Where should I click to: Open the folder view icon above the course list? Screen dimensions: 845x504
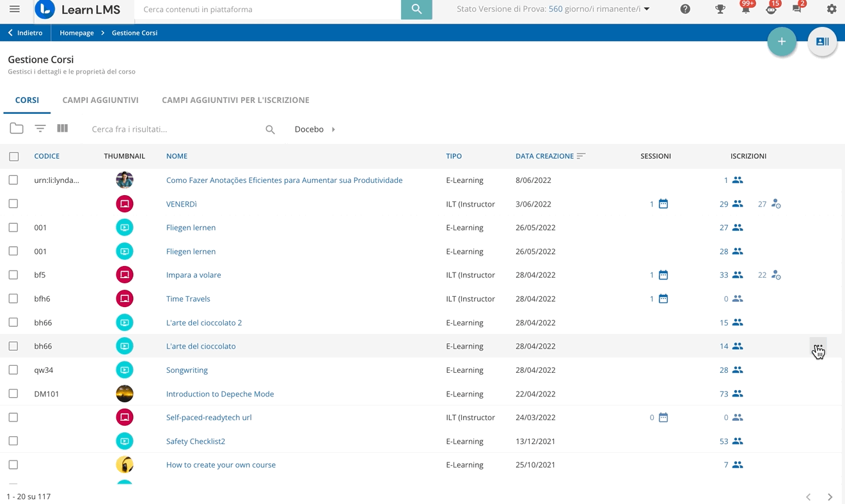(x=17, y=128)
